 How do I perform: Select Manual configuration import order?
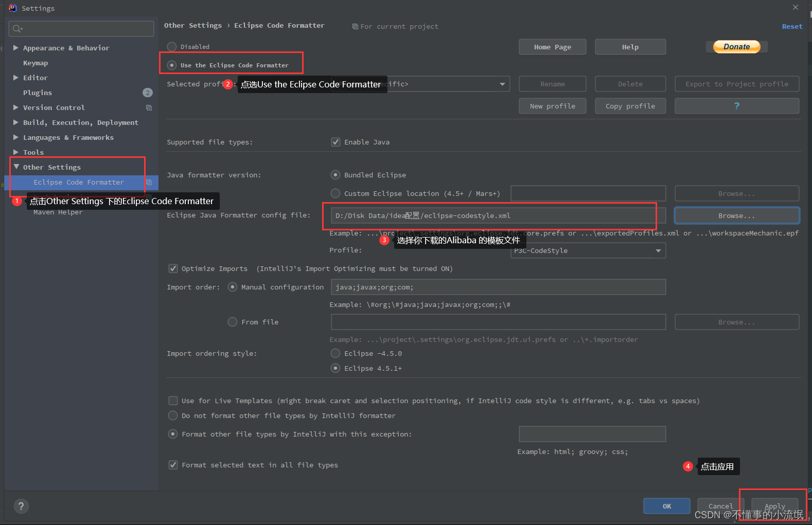pos(233,287)
